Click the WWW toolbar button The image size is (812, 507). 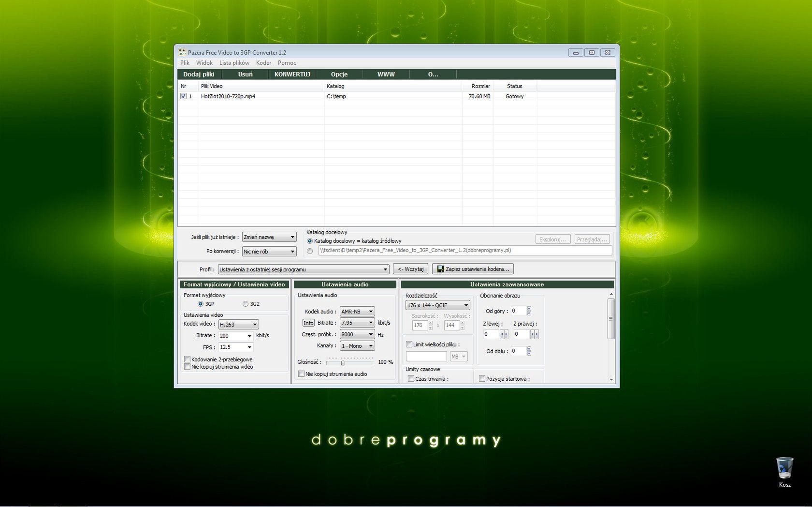[386, 74]
